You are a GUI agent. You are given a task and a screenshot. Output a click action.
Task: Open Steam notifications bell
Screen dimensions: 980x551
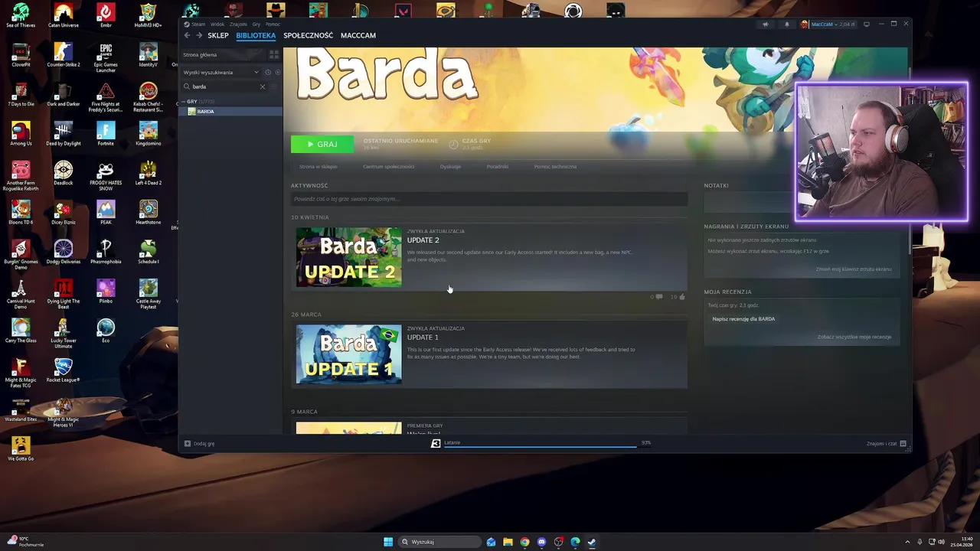pyautogui.click(x=786, y=24)
